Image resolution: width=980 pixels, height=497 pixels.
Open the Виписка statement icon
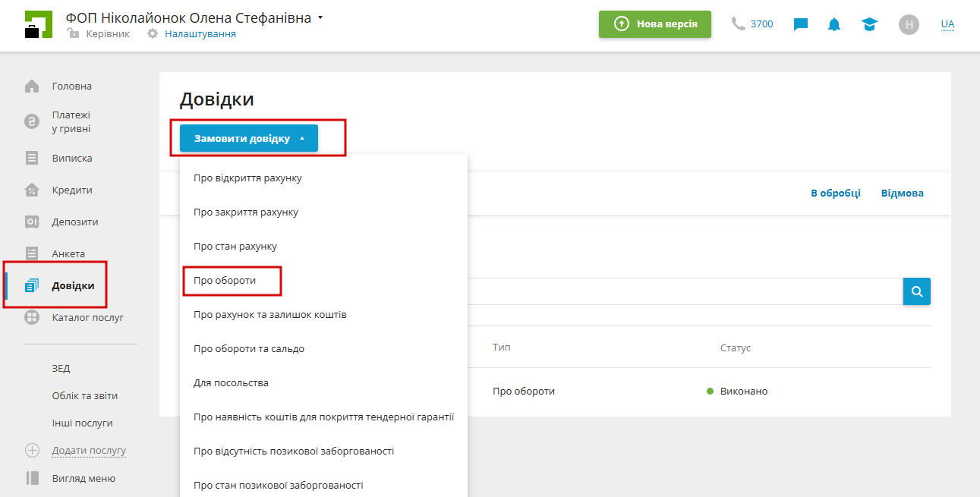pos(32,159)
